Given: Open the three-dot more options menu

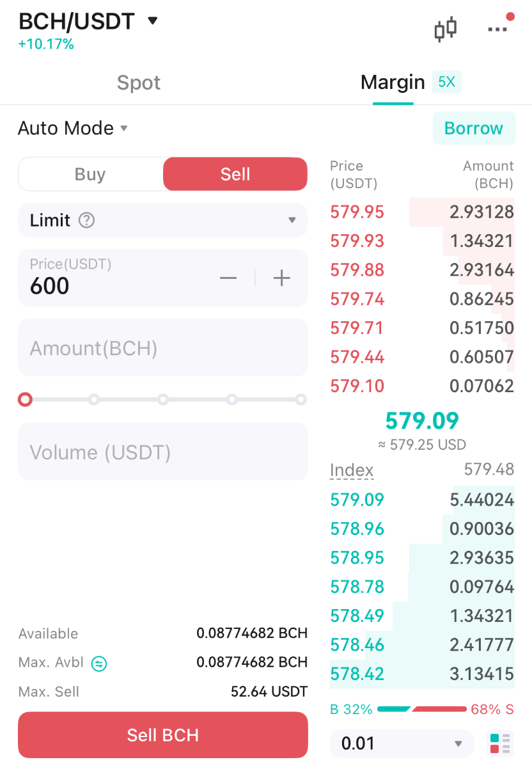Looking at the screenshot, I should coord(497,29).
